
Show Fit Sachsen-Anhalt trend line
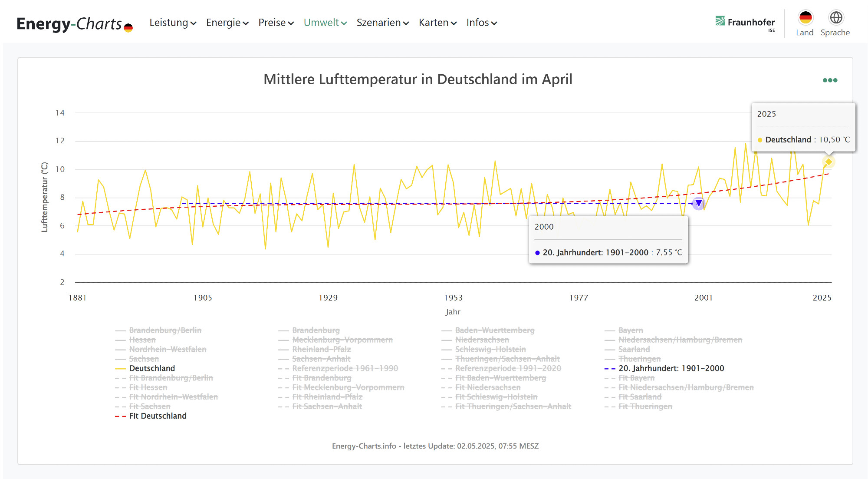click(x=320, y=406)
